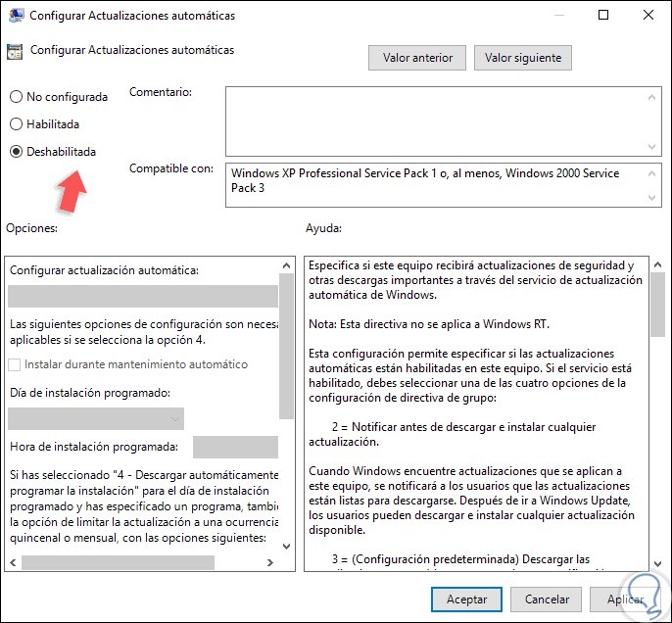Screen dimensions: 672x623
Task: Click the 'Día de instalación programado:' label
Action: pos(90,393)
